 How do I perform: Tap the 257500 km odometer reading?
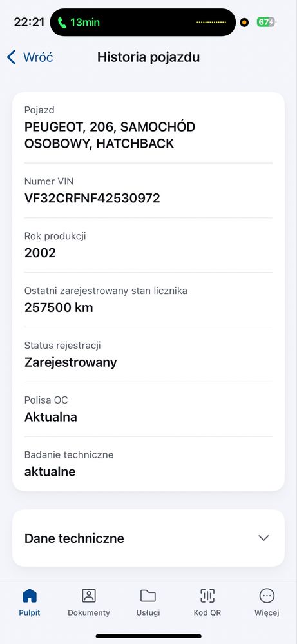click(x=59, y=307)
